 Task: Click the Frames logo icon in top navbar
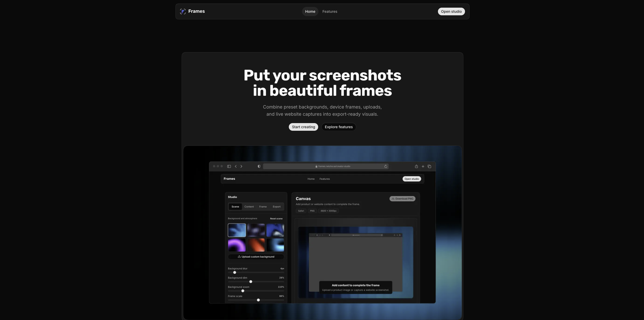(x=183, y=11)
